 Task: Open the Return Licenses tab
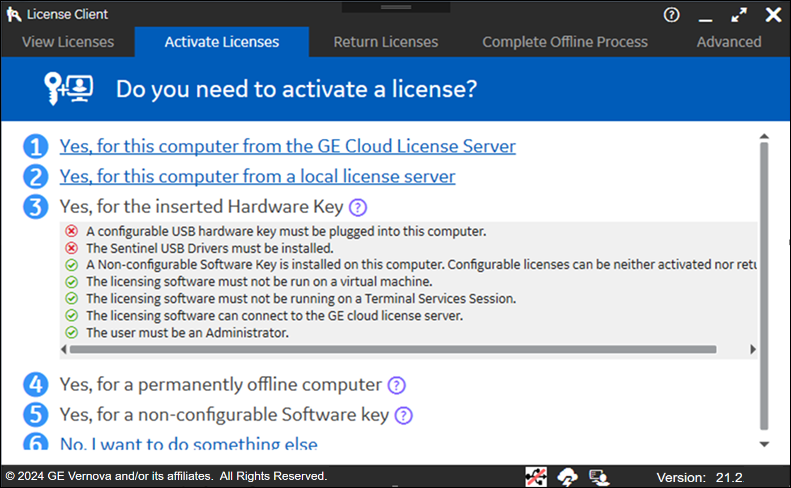[385, 42]
